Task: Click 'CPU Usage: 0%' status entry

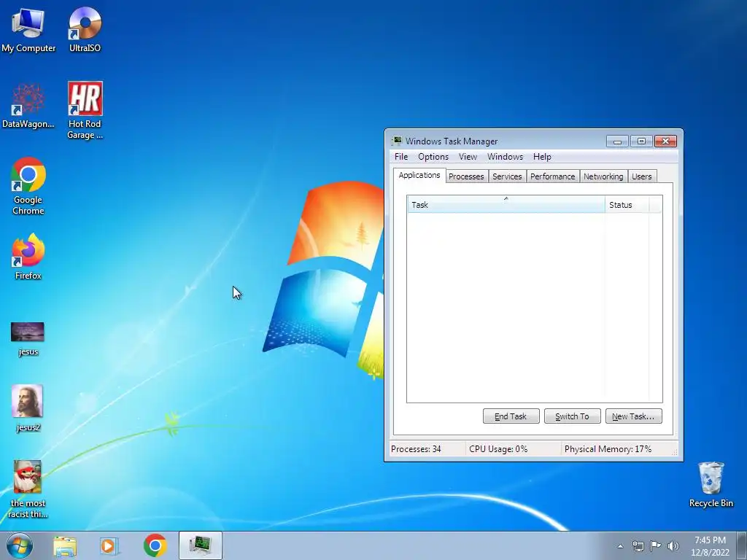Action: pyautogui.click(x=498, y=449)
